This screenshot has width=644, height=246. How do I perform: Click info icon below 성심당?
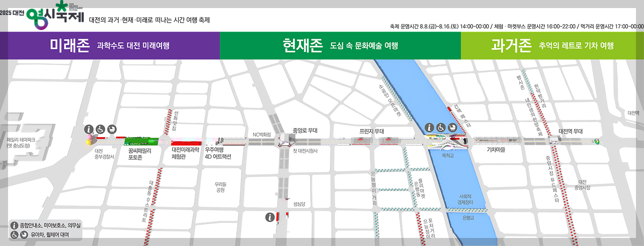click(270, 217)
